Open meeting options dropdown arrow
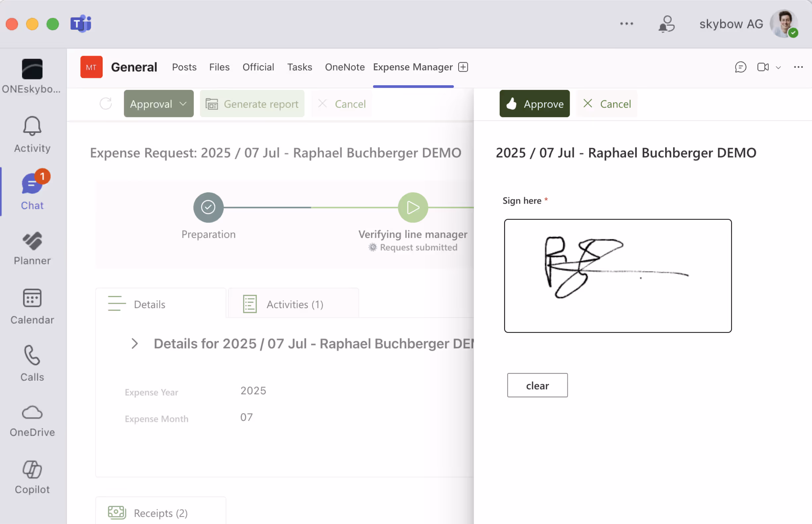The image size is (812, 524). [778, 67]
